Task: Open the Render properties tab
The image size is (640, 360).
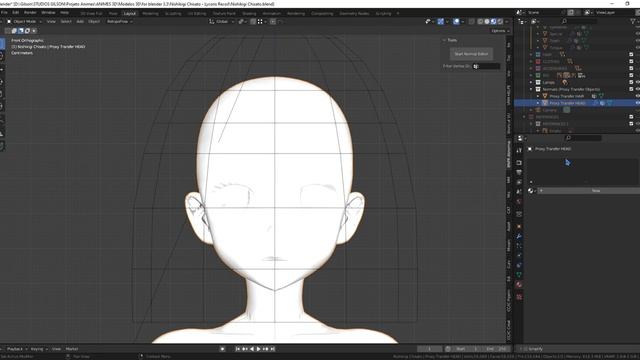Action: (x=519, y=162)
